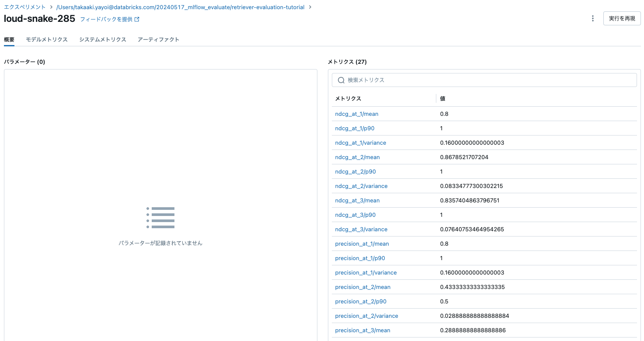
Task: View the システムメトリクス tab
Action: 103,39
